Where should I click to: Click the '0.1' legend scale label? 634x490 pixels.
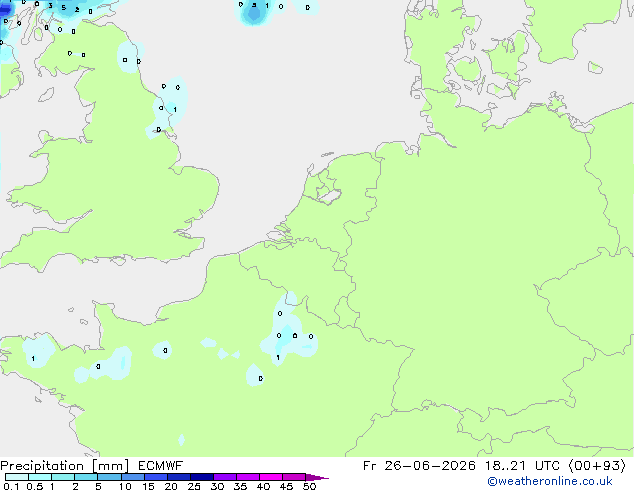(x=11, y=486)
